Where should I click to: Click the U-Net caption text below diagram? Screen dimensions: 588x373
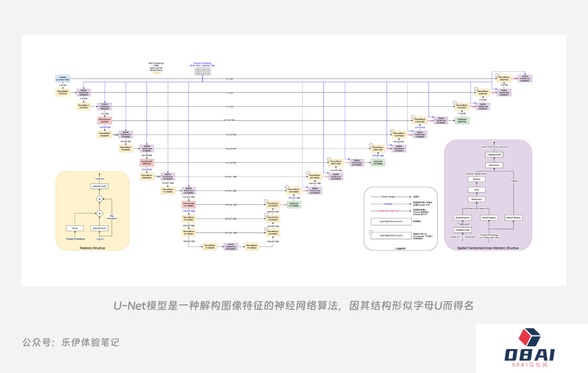(293, 306)
